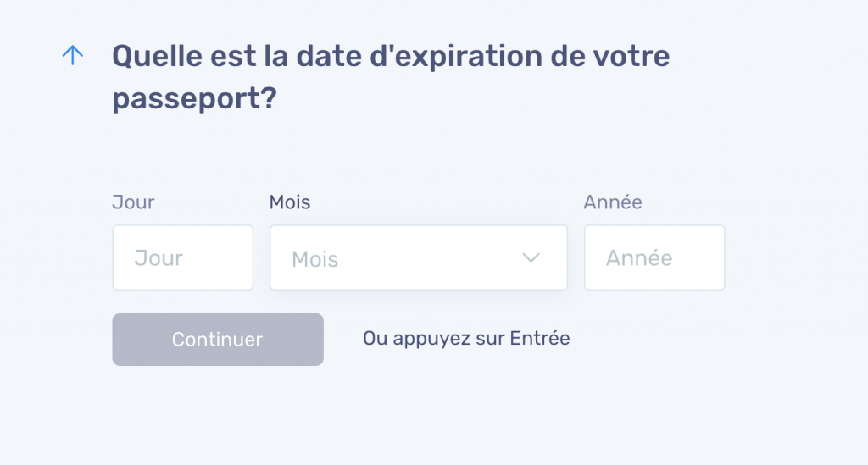Click empty area right of Mois placeholder
This screenshot has width=868, height=465.
click(429, 258)
